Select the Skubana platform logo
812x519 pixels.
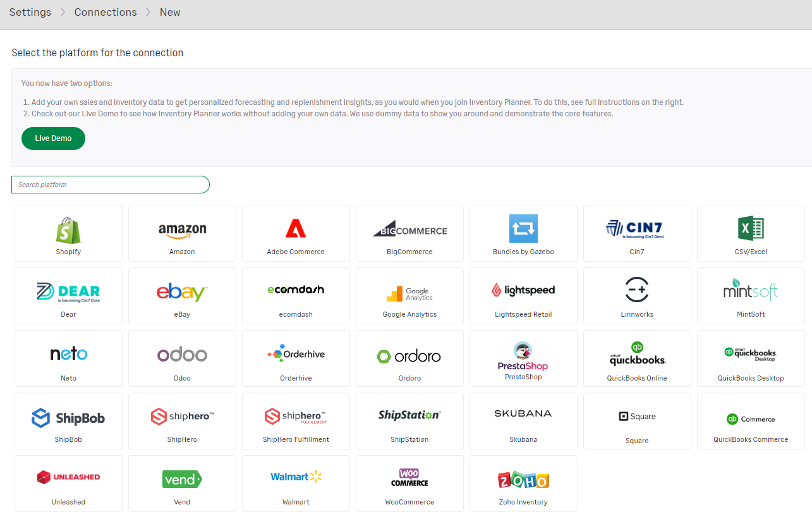point(523,413)
